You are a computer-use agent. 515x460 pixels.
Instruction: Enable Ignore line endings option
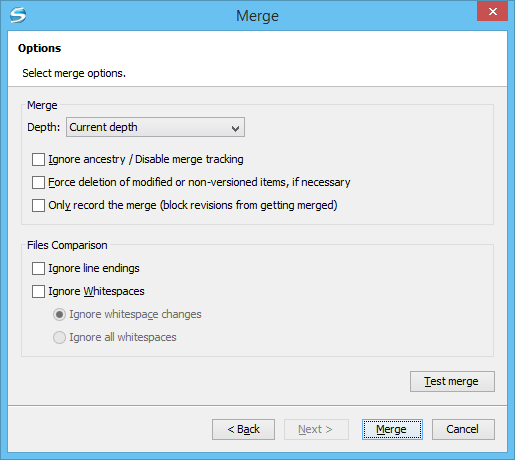point(38,268)
